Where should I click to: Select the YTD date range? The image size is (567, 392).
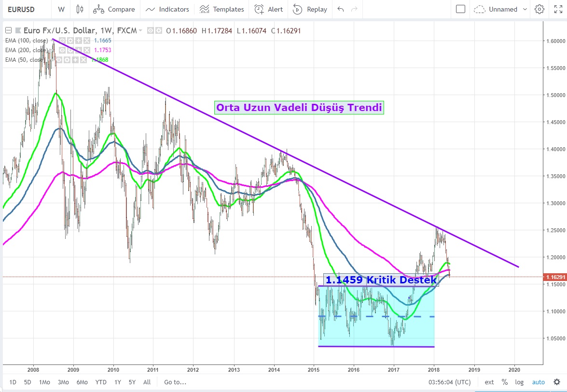point(101,382)
